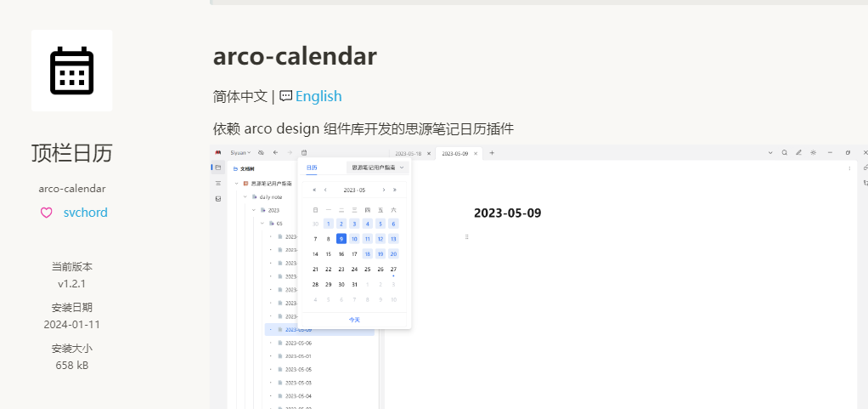Select day 31 in the calendar

point(355,284)
